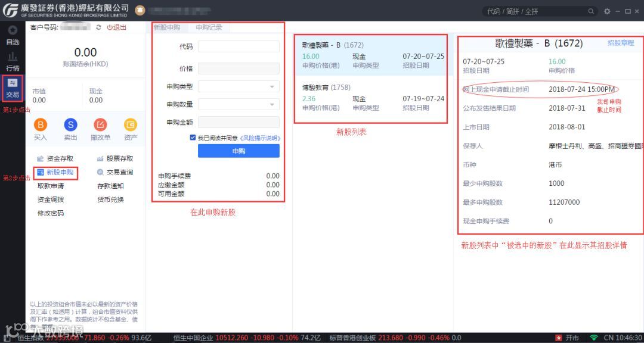644x343 pixels.
Task: Click the 代码 stock code input field
Action: coord(239,46)
